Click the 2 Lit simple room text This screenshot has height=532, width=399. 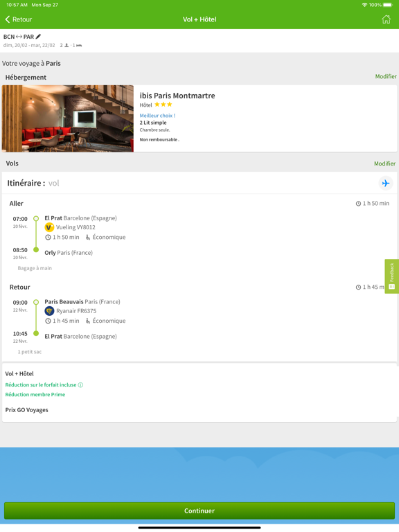[153, 123]
